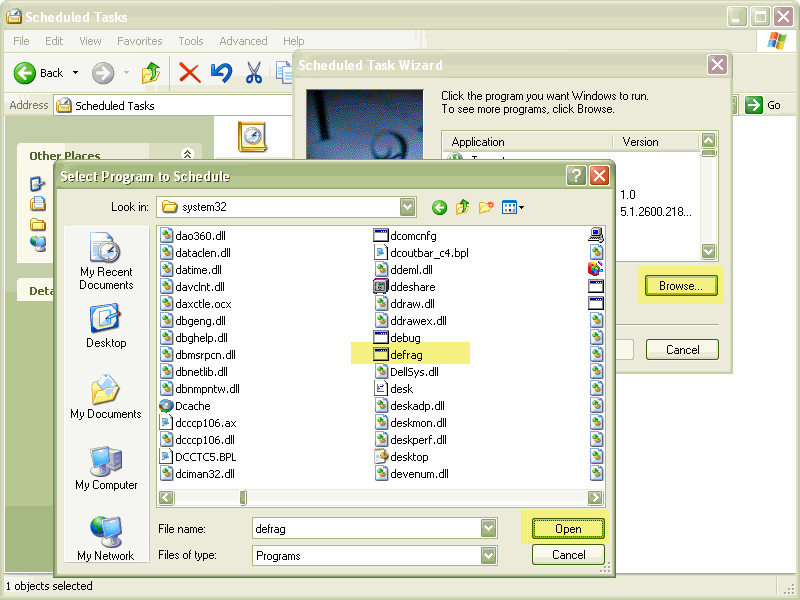Click the help question mark in dialog title
This screenshot has width=800, height=600.
point(576,176)
